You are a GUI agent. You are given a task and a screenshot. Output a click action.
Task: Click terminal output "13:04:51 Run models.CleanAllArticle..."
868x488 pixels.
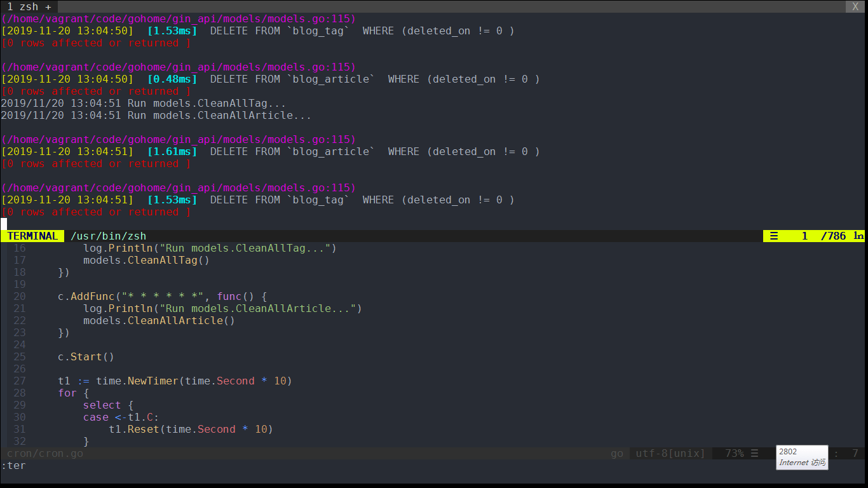[x=191, y=116]
